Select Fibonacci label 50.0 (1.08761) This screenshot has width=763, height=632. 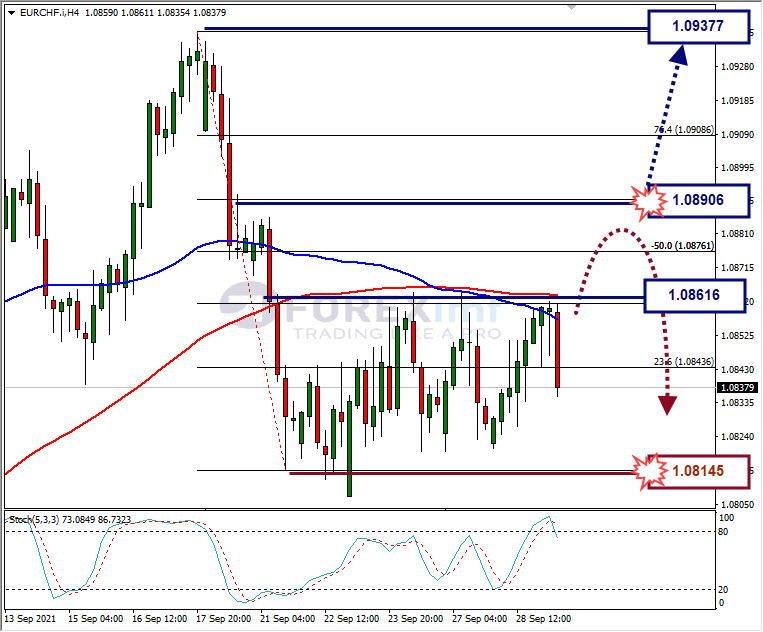(x=683, y=246)
